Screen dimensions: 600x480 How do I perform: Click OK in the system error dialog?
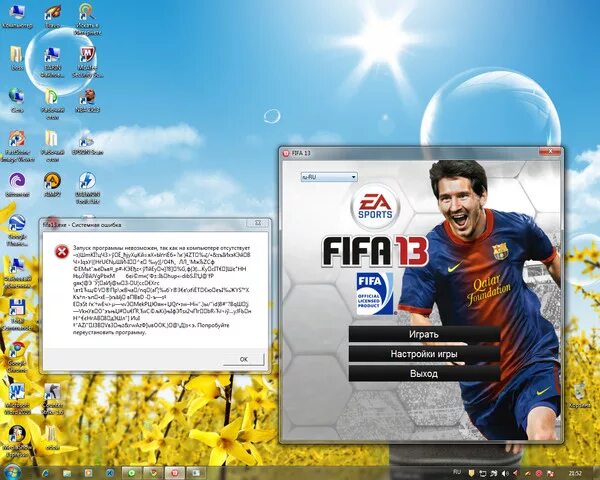244,359
